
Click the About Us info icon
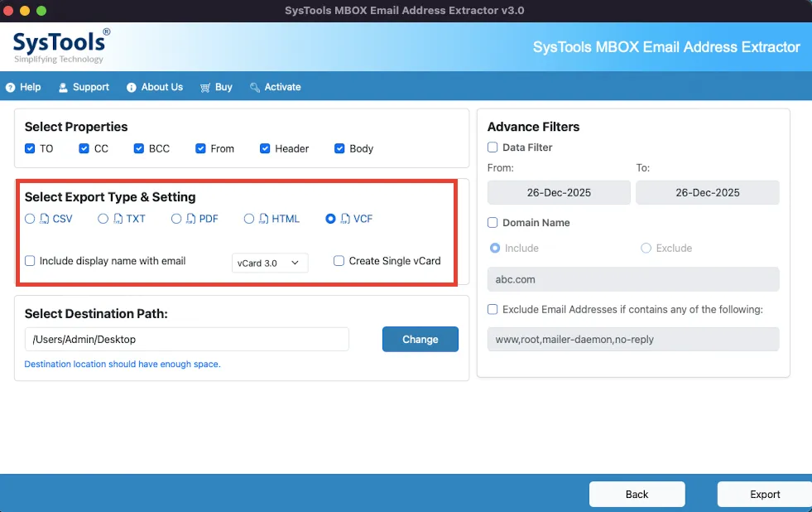(x=132, y=88)
